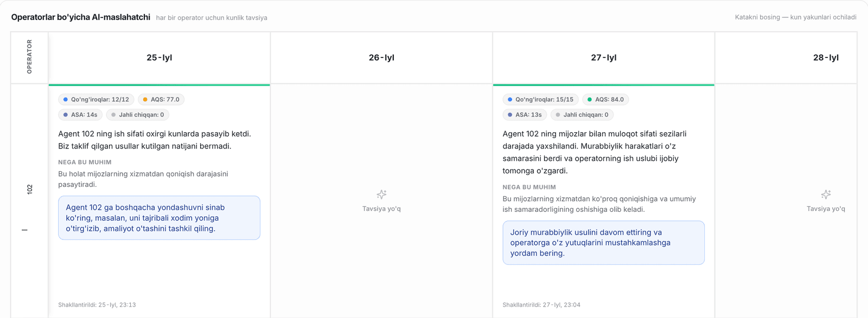The image size is (868, 318).
Task: Click subtitle 'har bir operator uchun kunlik tavsiya'
Action: [212, 18]
